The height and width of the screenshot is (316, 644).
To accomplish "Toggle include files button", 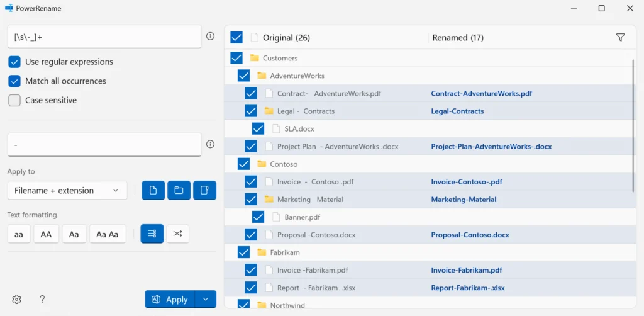I will (x=153, y=190).
